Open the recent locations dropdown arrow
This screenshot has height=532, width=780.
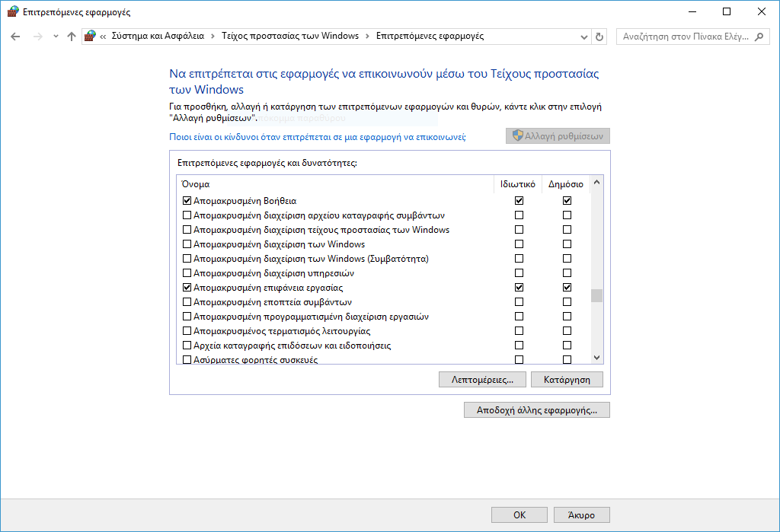[x=56, y=37]
